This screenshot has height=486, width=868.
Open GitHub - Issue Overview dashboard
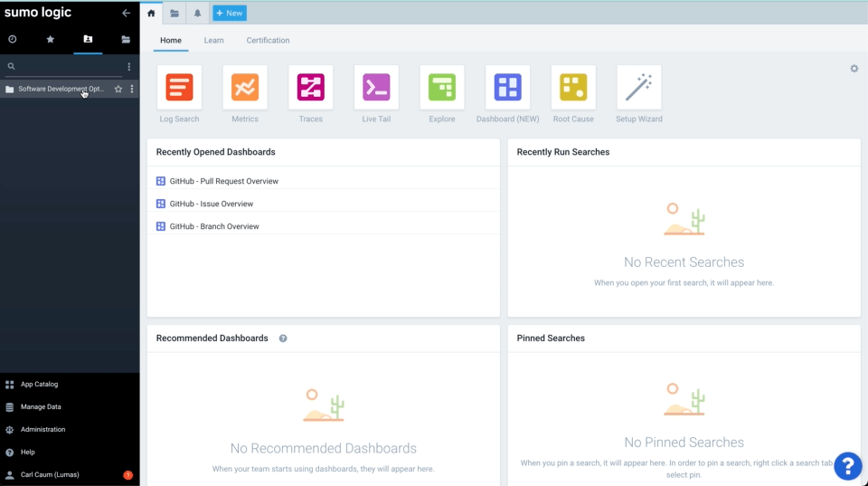tap(211, 204)
